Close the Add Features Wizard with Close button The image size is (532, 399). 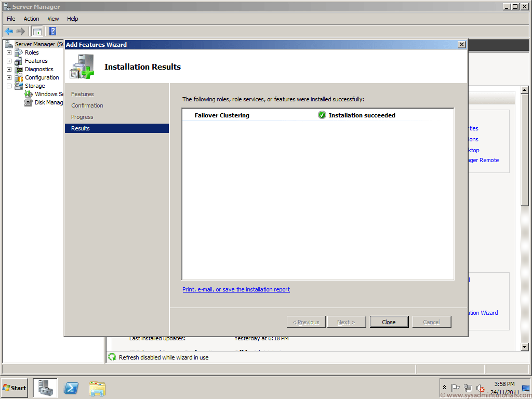click(389, 322)
